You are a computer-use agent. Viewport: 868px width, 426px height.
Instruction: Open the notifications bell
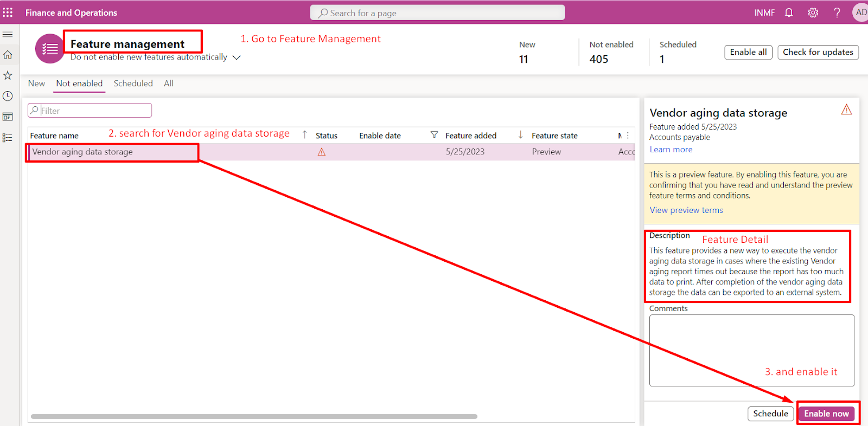pyautogui.click(x=789, y=12)
